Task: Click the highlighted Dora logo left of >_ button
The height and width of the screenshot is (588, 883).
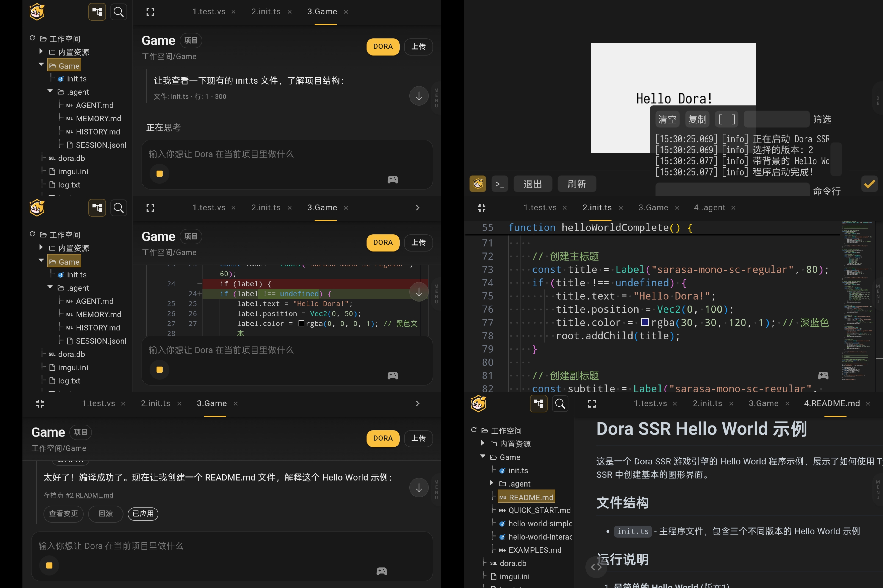Action: 478,184
